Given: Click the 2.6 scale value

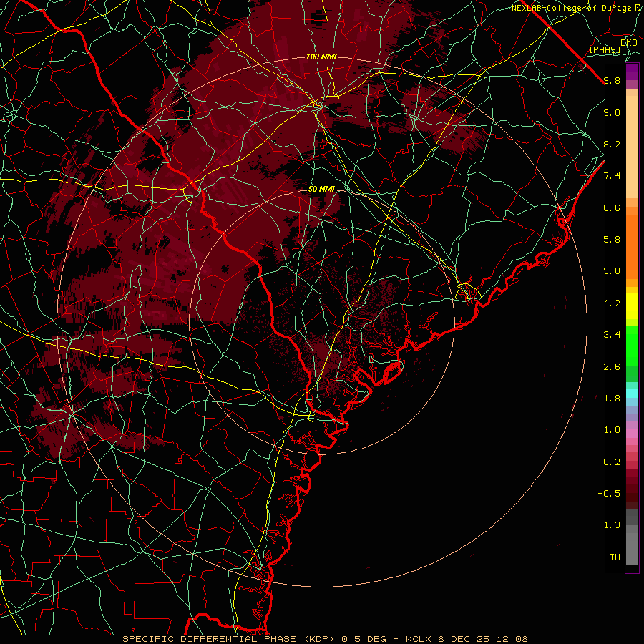Looking at the screenshot, I should (612, 367).
